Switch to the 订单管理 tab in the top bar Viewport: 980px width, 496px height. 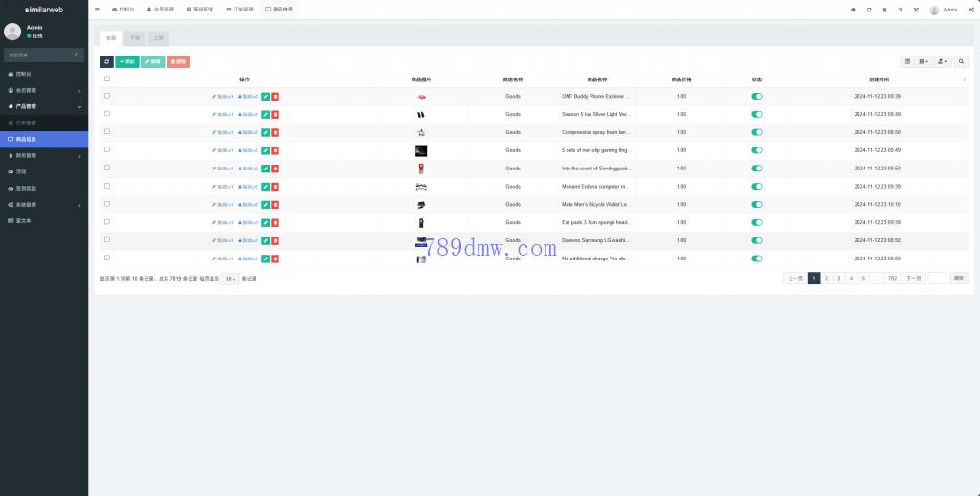coord(241,10)
